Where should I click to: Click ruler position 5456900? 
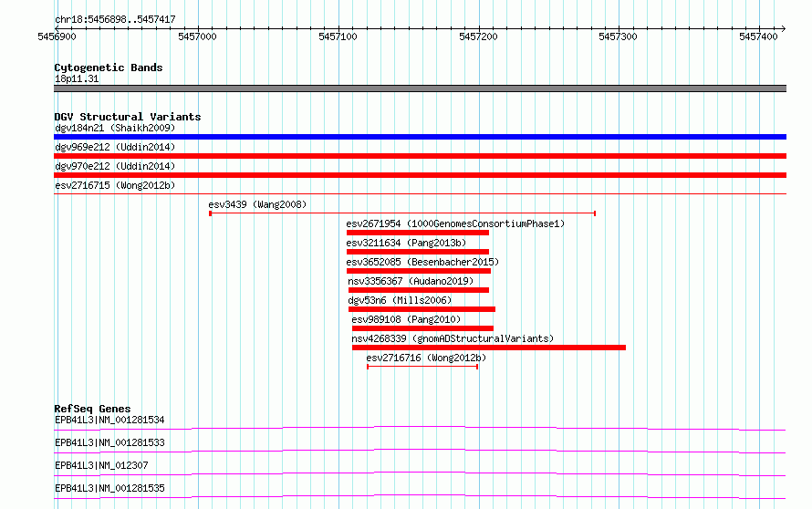pyautogui.click(x=57, y=36)
